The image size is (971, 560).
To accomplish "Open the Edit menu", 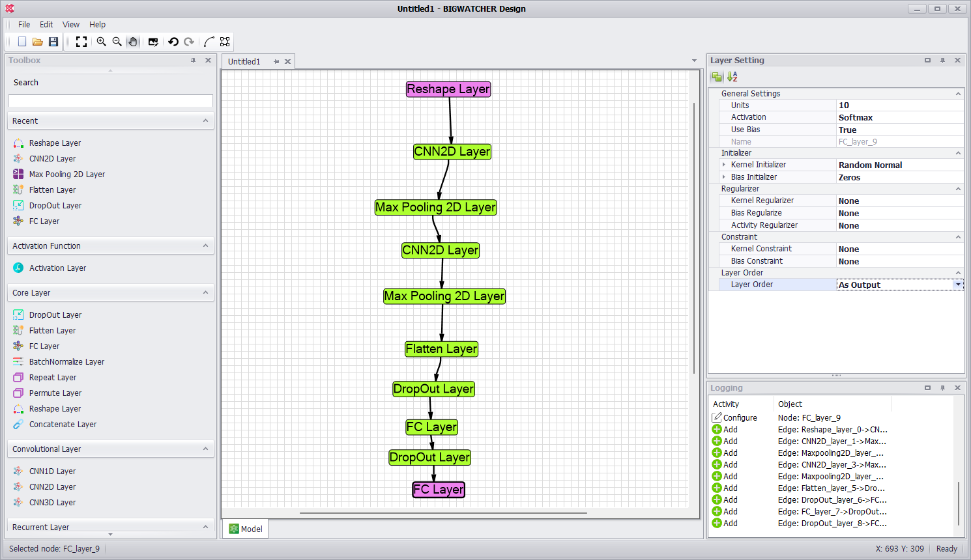I will coord(46,25).
